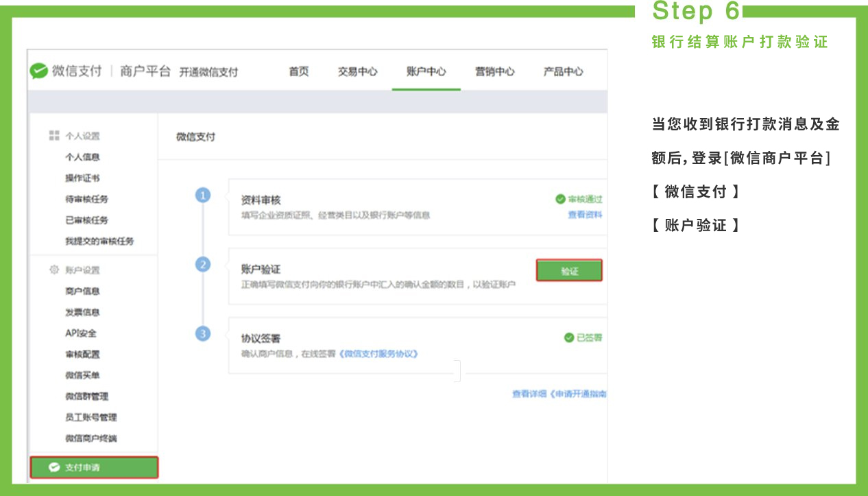Switch to 交易中心 tab
Image resolution: width=868 pixels, height=496 pixels.
(x=357, y=71)
